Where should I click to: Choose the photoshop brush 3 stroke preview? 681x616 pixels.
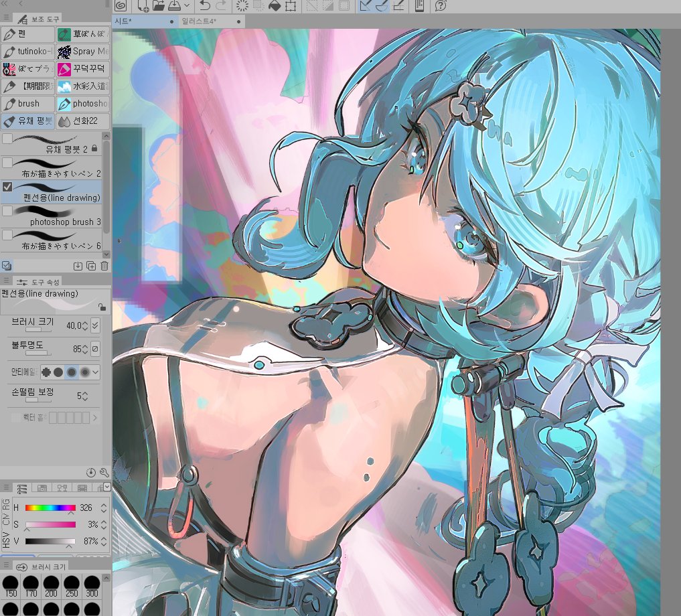click(x=45, y=212)
